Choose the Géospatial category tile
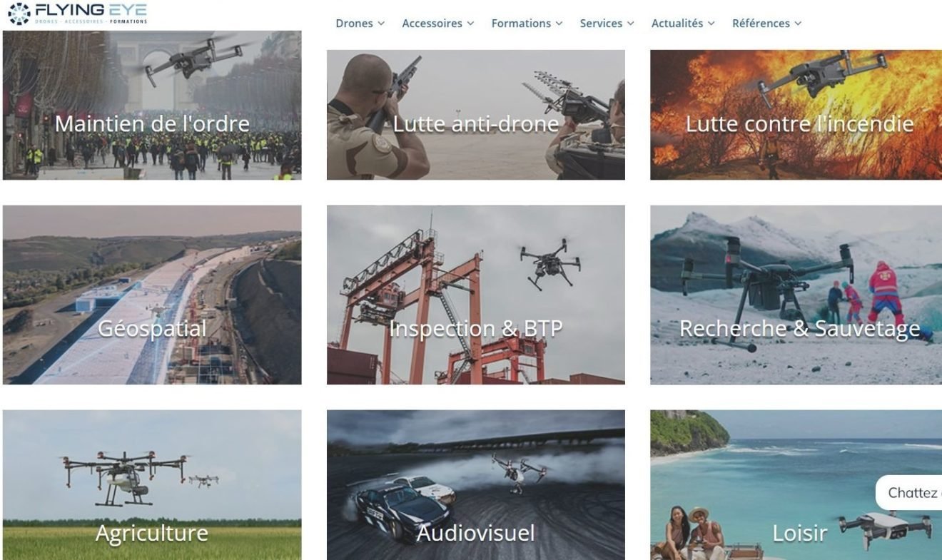 tap(152, 295)
